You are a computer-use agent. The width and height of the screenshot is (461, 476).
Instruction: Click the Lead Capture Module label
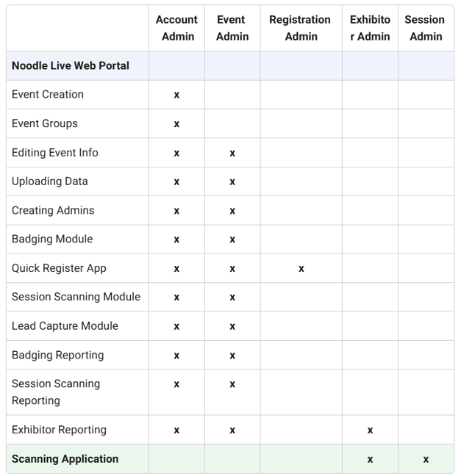65,325
